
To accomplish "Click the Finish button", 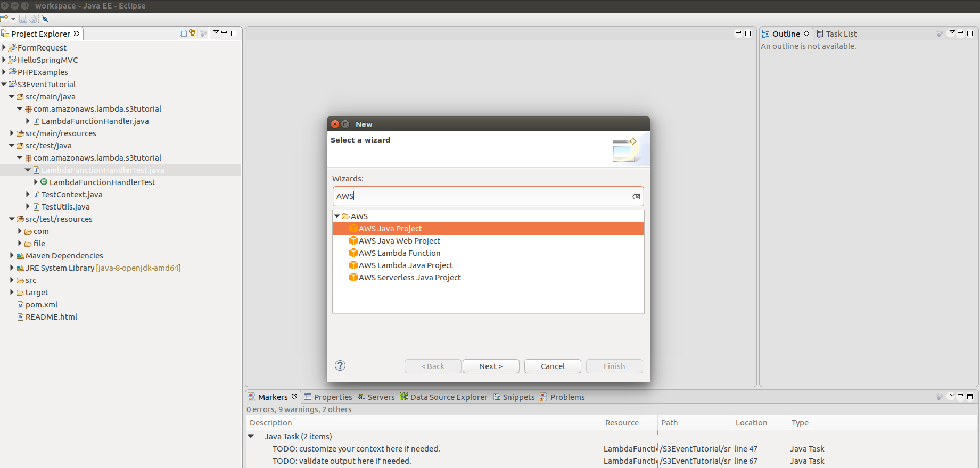I will click(614, 366).
